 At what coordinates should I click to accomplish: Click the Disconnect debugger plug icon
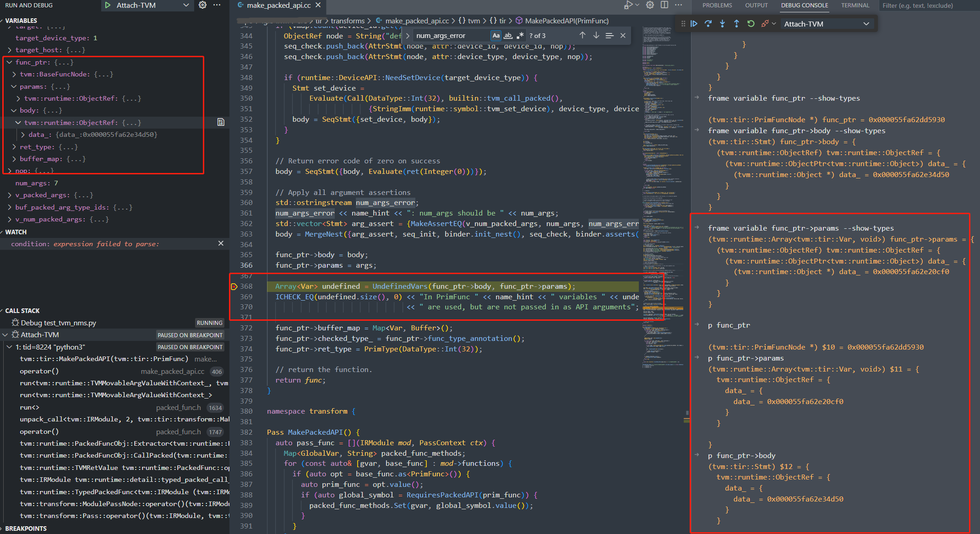[764, 24]
